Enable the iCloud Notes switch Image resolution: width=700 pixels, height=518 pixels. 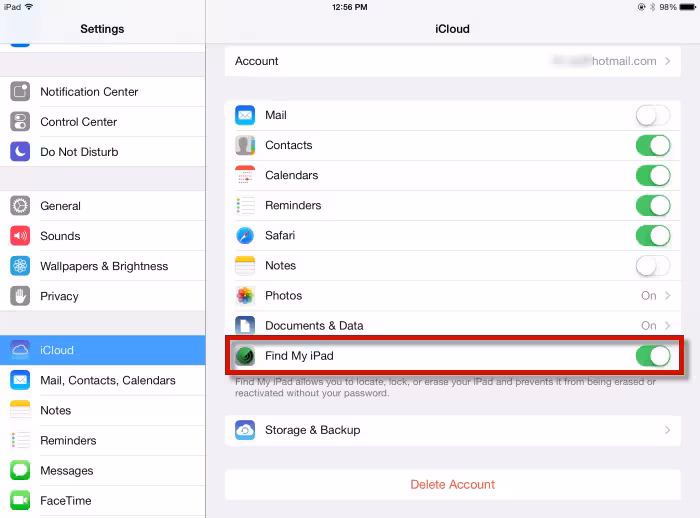[653, 266]
